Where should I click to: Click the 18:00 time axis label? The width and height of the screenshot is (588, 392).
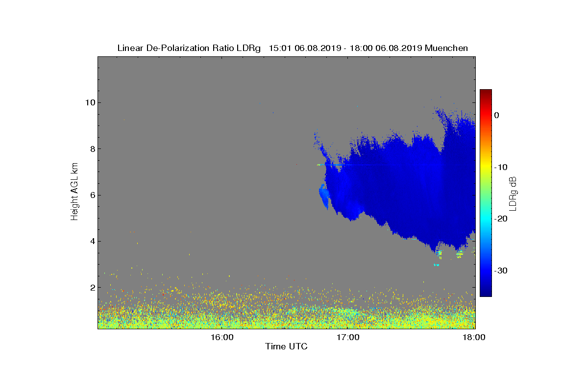click(475, 337)
